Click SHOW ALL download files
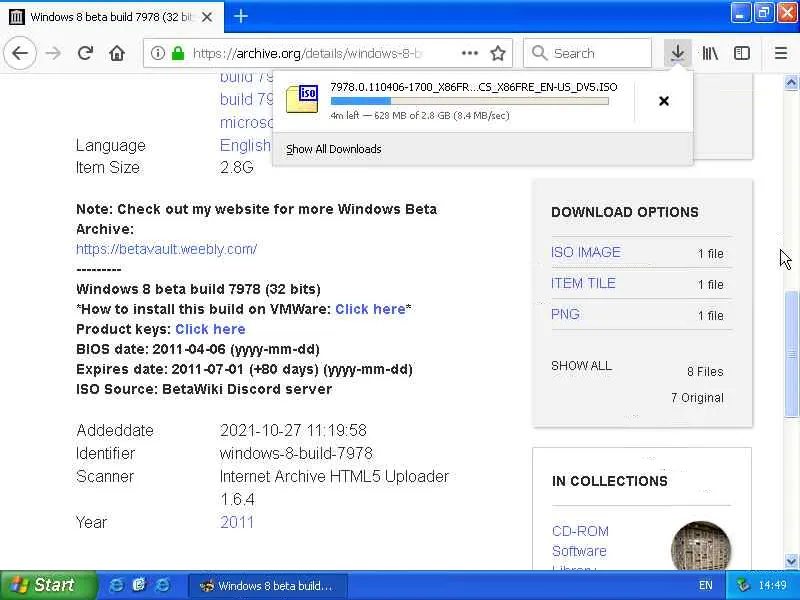The image size is (800, 600). (581, 366)
